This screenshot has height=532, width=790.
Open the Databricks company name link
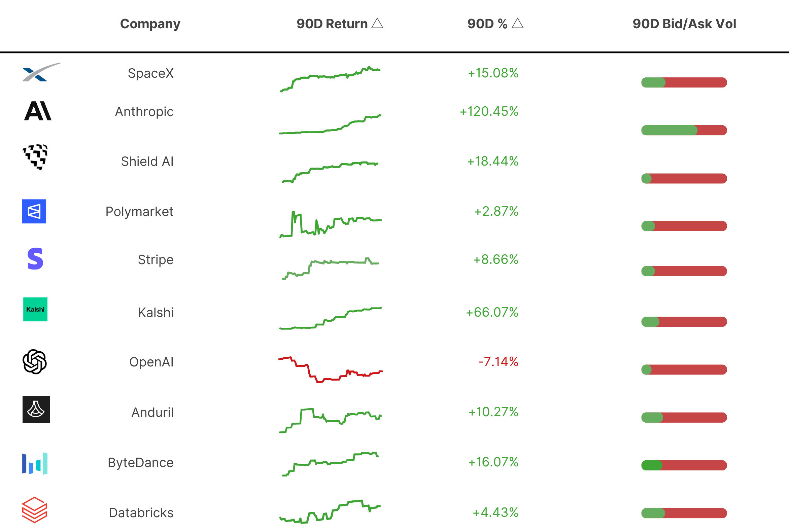click(141, 513)
